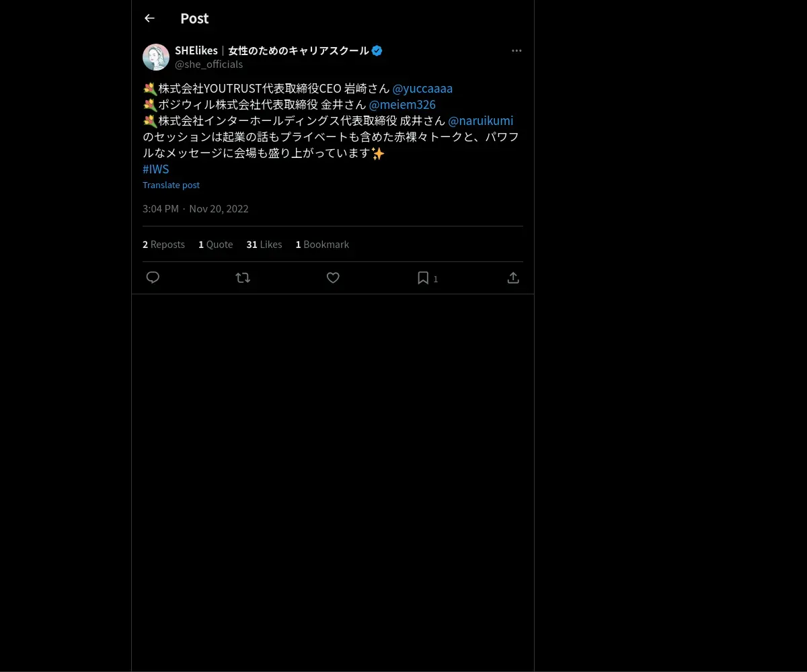
Task: View the 1 Quote list
Action: [215, 244]
